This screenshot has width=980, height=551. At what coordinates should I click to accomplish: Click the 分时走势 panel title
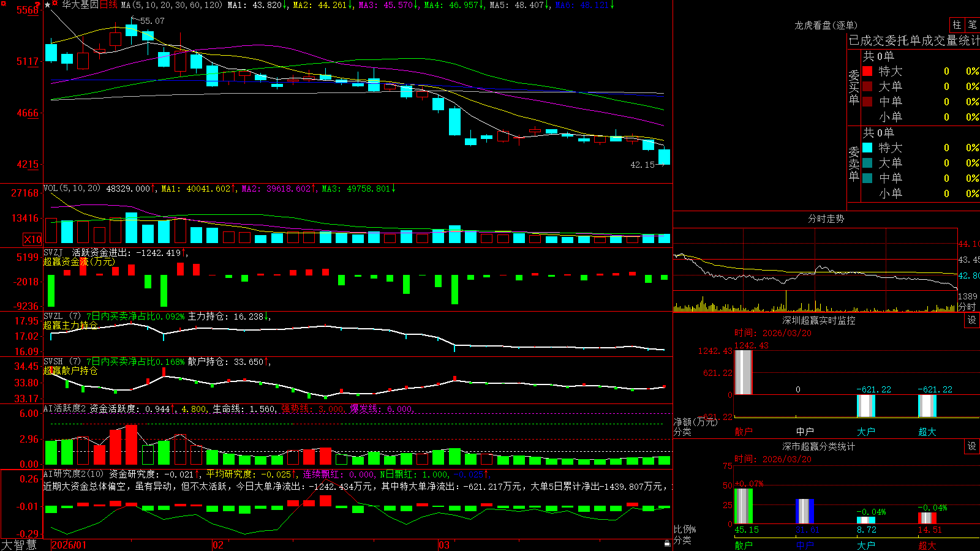[x=826, y=219]
